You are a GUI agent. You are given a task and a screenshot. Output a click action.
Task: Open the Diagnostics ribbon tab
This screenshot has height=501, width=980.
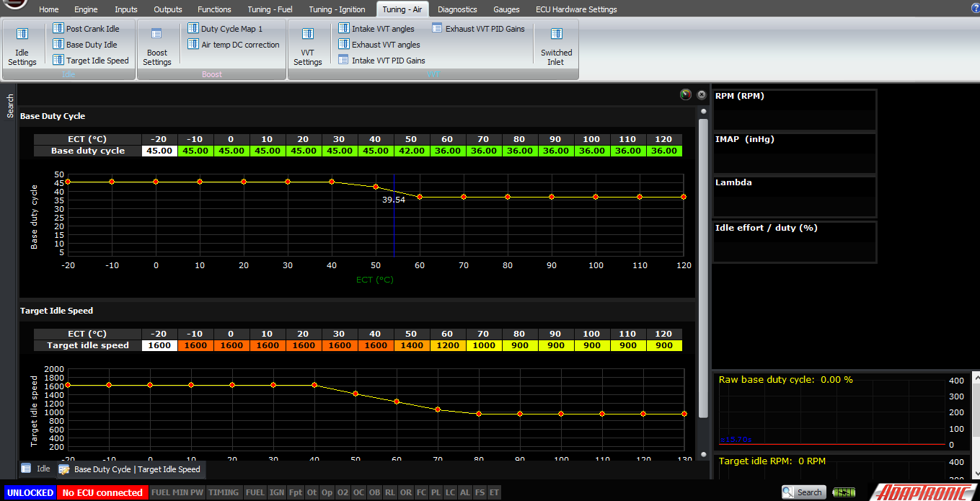[x=457, y=9]
